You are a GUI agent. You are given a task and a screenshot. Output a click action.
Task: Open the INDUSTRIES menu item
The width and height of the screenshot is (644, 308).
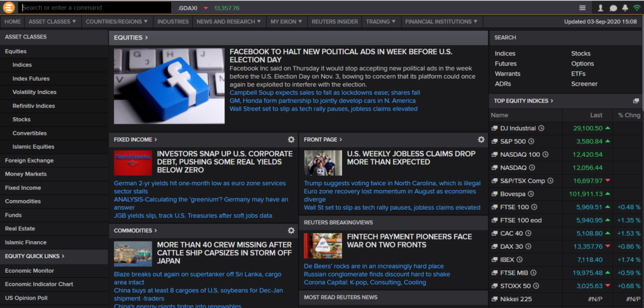coord(173,21)
